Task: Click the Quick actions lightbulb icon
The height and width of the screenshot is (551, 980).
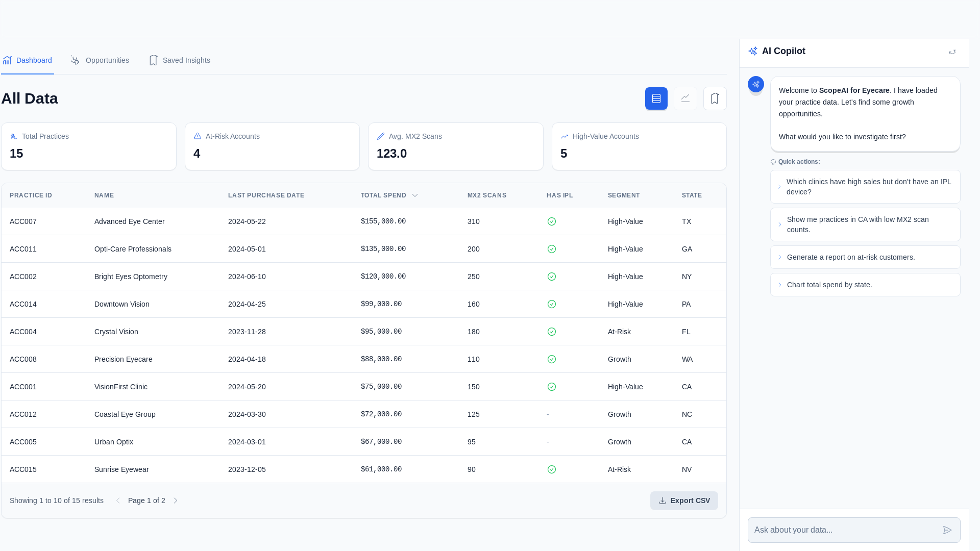Action: (x=773, y=162)
